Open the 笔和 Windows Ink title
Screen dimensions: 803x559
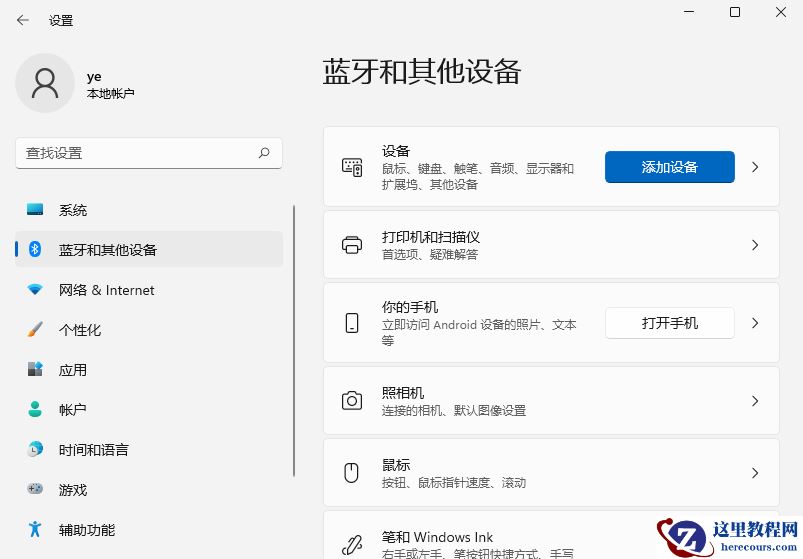pos(437,537)
